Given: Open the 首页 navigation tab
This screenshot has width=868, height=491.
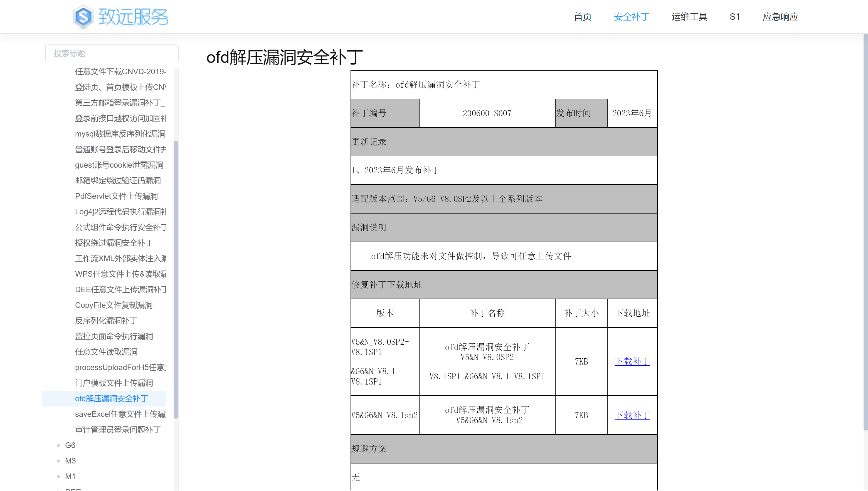Looking at the screenshot, I should [x=582, y=16].
